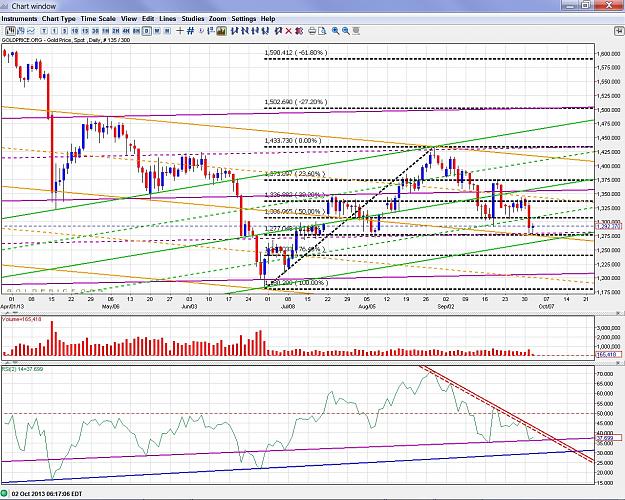Screen dimensions: 625x500
Task: Activate the crosshair cursor tool
Action: point(180,31)
